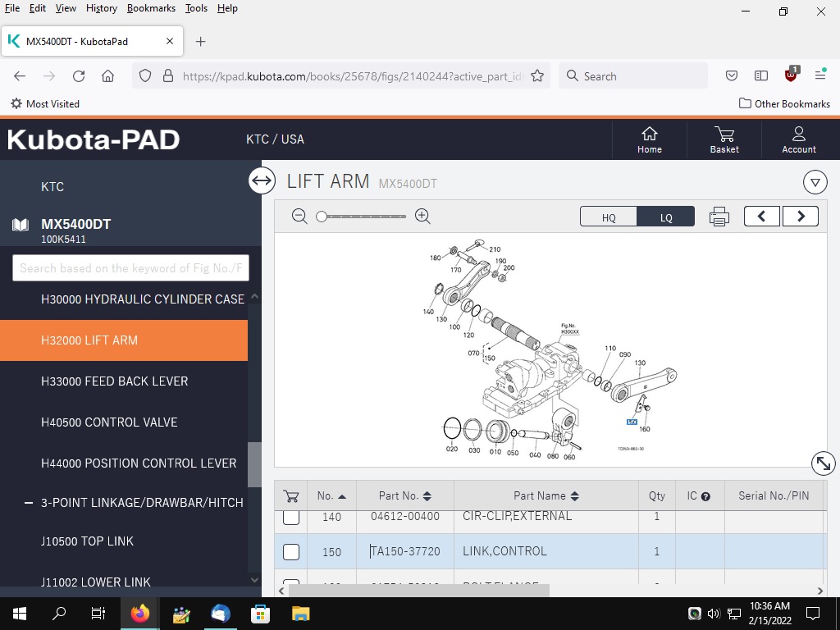Screen dimensions: 840x630
Task: Click the Fig No. keyword search field
Action: pyautogui.click(x=130, y=268)
